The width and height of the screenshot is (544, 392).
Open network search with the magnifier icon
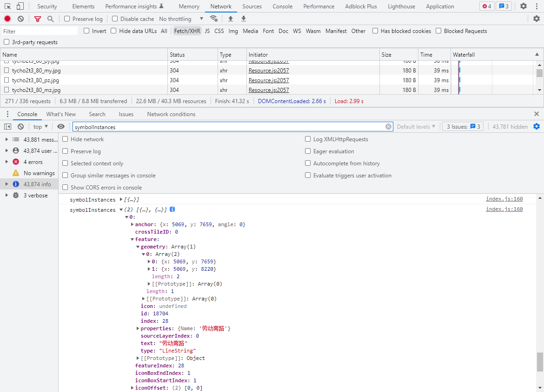pos(51,19)
